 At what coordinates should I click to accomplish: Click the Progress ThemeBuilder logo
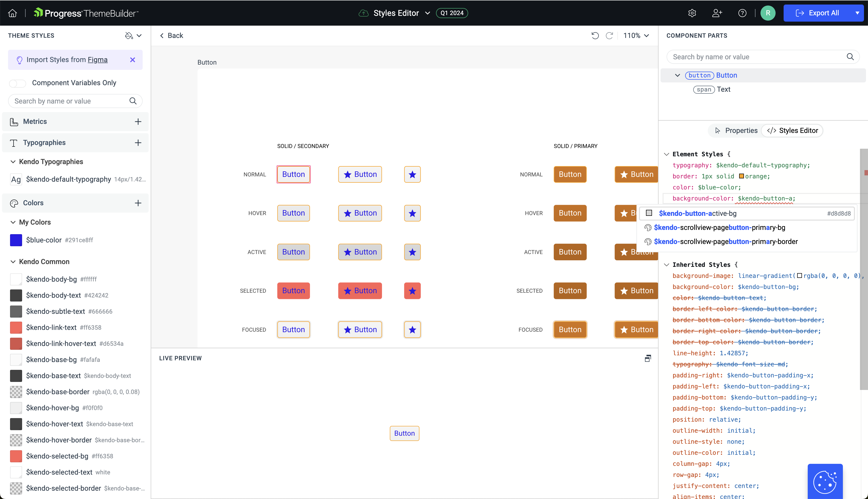click(x=86, y=13)
